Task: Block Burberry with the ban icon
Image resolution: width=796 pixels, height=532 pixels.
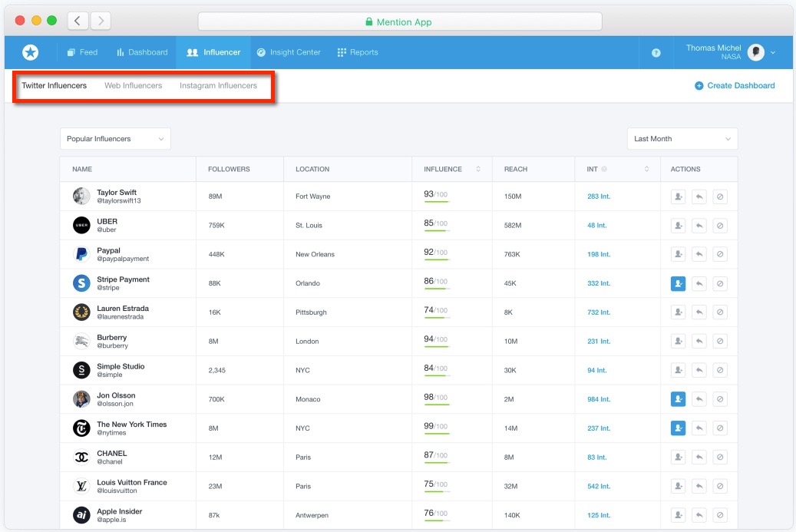Action: pos(720,341)
